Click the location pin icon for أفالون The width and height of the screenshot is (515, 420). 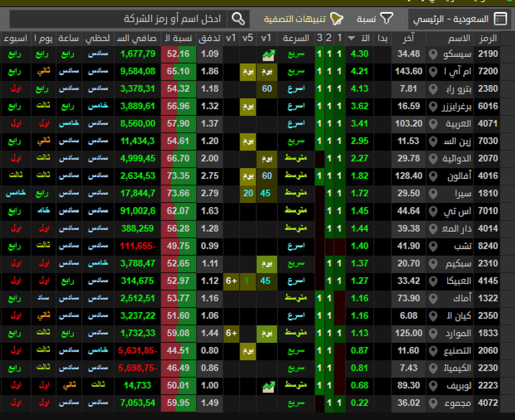tap(433, 176)
